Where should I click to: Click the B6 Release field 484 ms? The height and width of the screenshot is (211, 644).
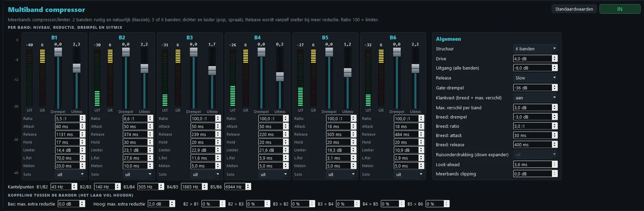pos(408,135)
